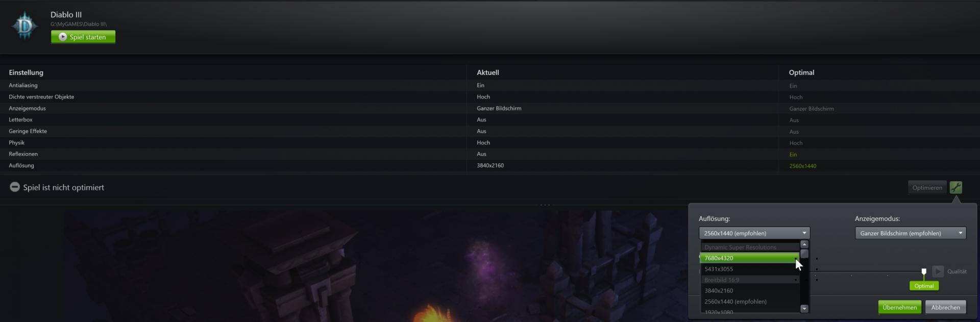This screenshot has width=980, height=322.
Task: Click the Diablo III game logo icon
Action: click(x=24, y=26)
